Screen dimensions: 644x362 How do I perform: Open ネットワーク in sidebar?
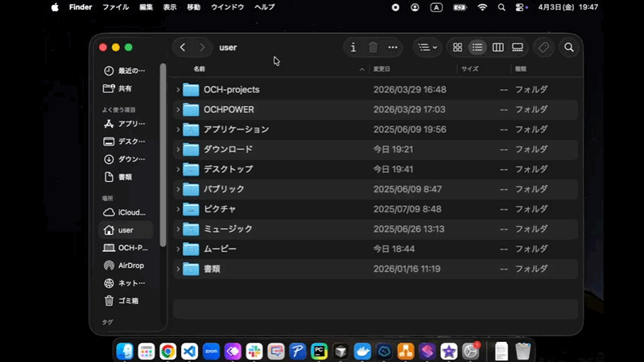[125, 283]
